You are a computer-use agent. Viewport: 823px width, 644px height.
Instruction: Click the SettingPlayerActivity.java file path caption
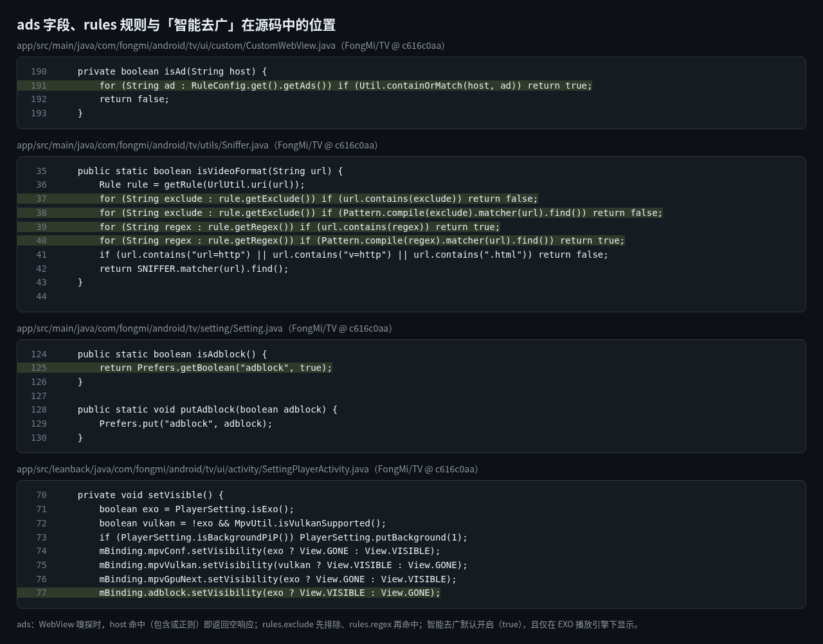[x=248, y=469]
